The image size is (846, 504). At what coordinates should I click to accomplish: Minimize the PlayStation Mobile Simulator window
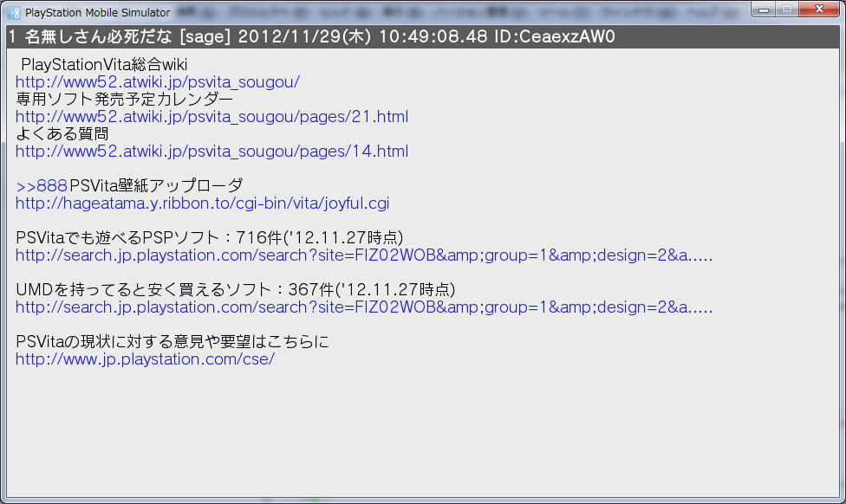click(x=763, y=10)
